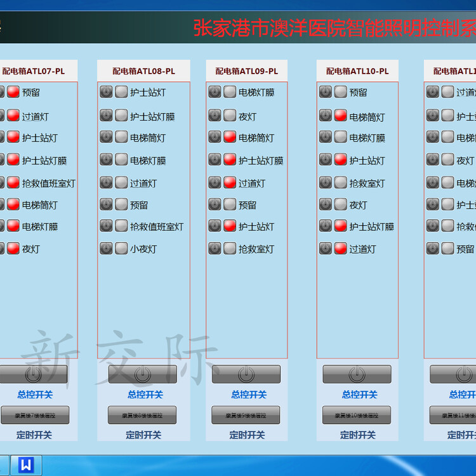Click the master power button under ATL07
Image resolution: width=476 pixels, height=476 pixels.
coord(34,374)
